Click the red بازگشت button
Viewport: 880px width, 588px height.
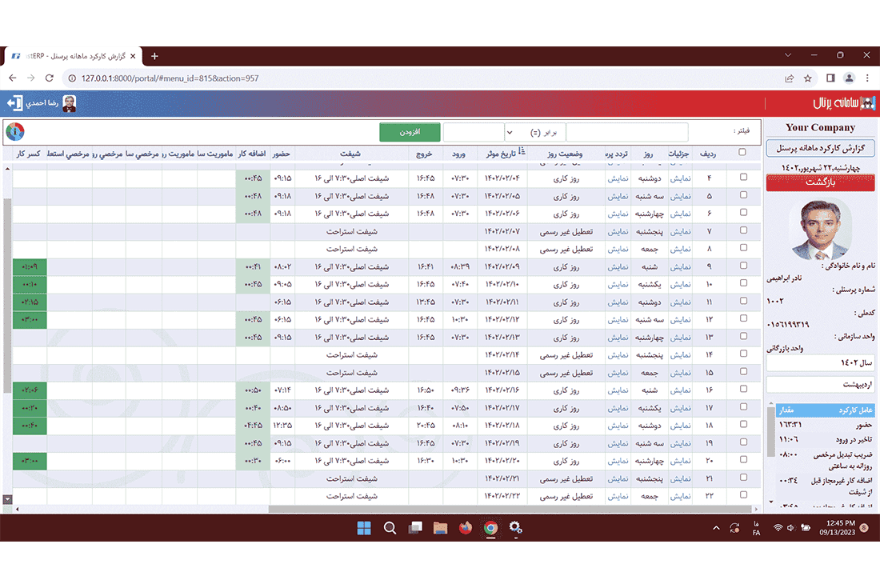(x=820, y=183)
